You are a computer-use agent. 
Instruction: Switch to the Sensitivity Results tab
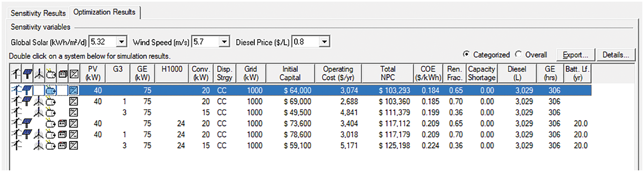click(x=38, y=13)
